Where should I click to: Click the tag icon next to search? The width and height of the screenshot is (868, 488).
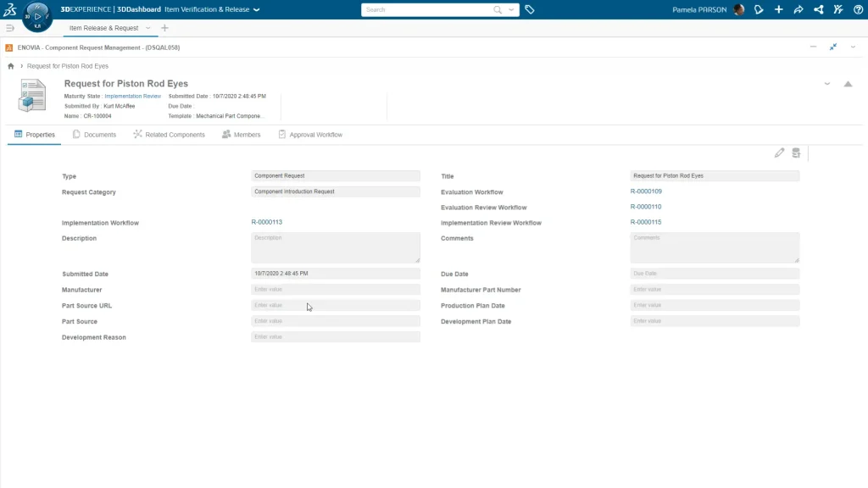(x=530, y=10)
